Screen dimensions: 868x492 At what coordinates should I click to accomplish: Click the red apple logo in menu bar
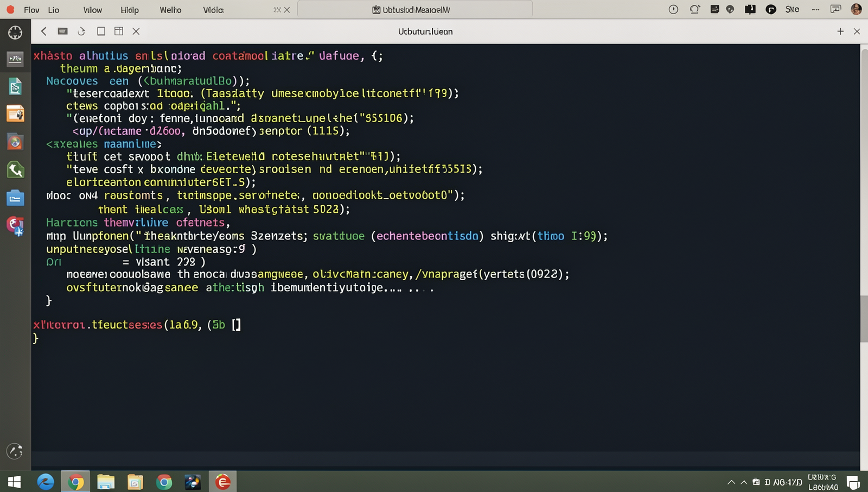10,9
